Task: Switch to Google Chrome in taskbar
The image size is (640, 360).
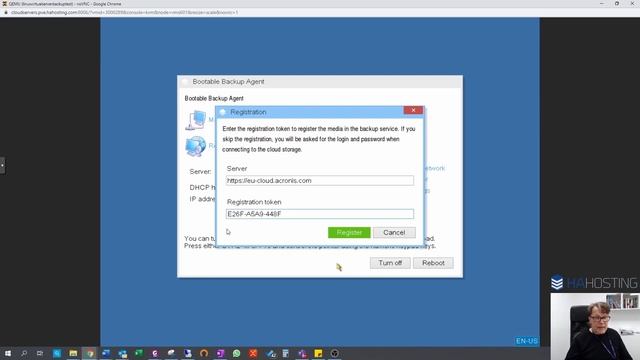Action: click(90, 353)
